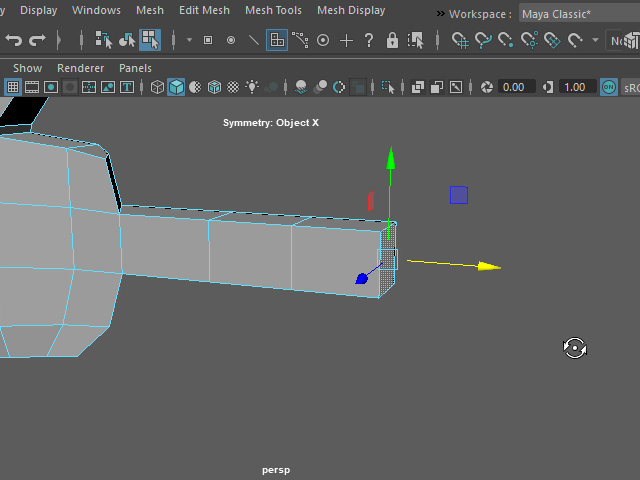Toggle smooth shade all cube button
The width and height of the screenshot is (640, 480).
[176, 87]
